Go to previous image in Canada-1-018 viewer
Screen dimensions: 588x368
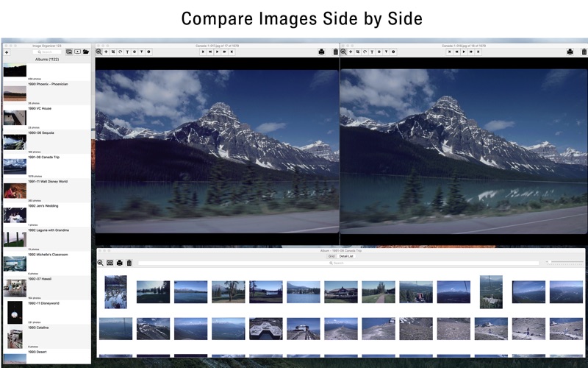coord(456,52)
